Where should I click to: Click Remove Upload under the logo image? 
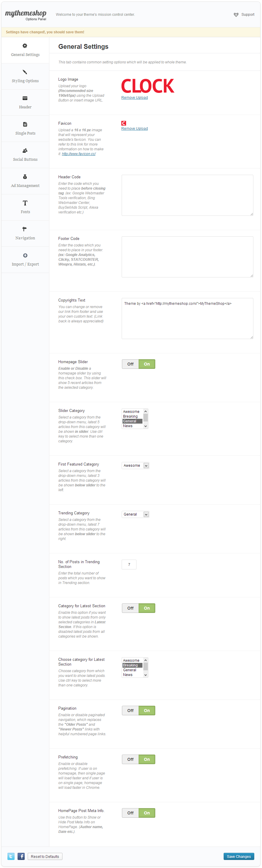(134, 98)
